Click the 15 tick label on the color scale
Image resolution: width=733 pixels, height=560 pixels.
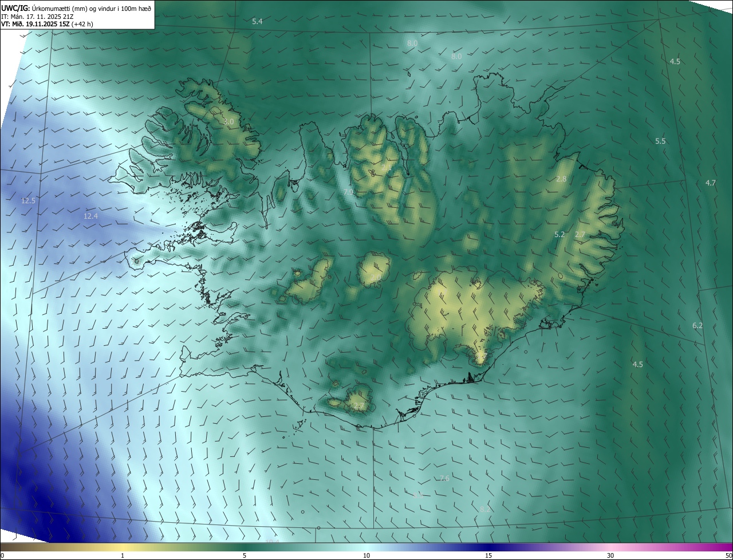point(488,556)
